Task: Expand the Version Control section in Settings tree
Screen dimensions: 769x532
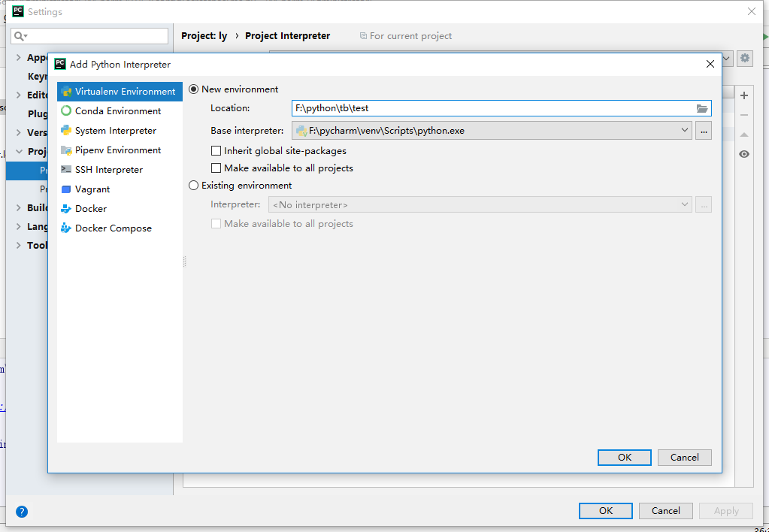Action: (x=19, y=133)
